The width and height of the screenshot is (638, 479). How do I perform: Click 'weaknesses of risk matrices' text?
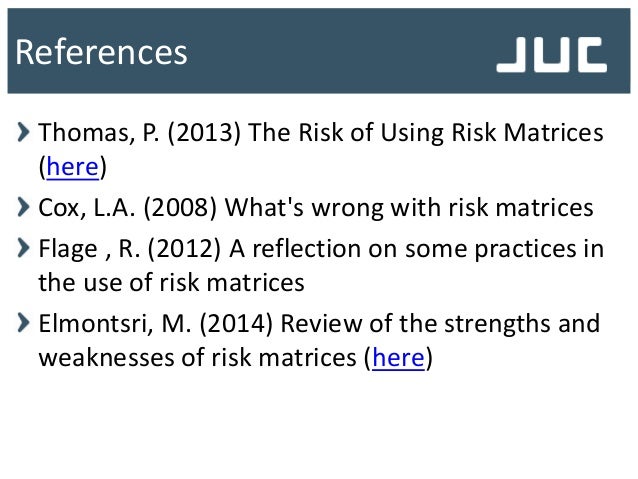[197, 358]
